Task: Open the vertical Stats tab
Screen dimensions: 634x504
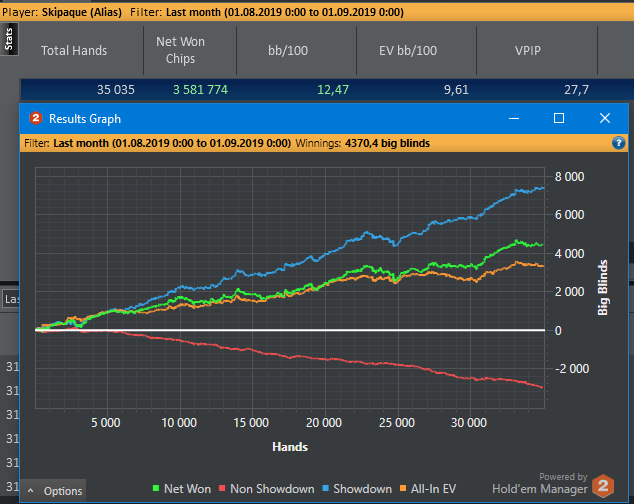Action: (x=9, y=39)
